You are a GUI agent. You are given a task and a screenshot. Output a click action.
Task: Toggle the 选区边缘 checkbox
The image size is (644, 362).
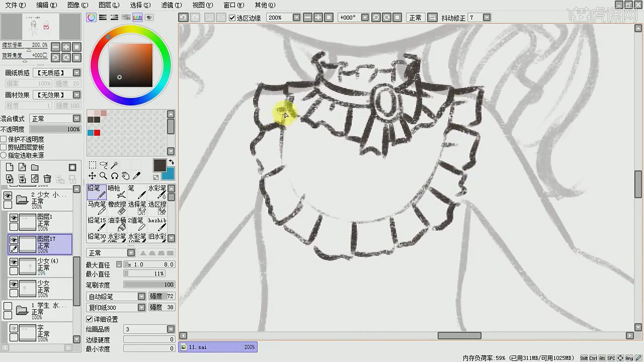(x=232, y=18)
